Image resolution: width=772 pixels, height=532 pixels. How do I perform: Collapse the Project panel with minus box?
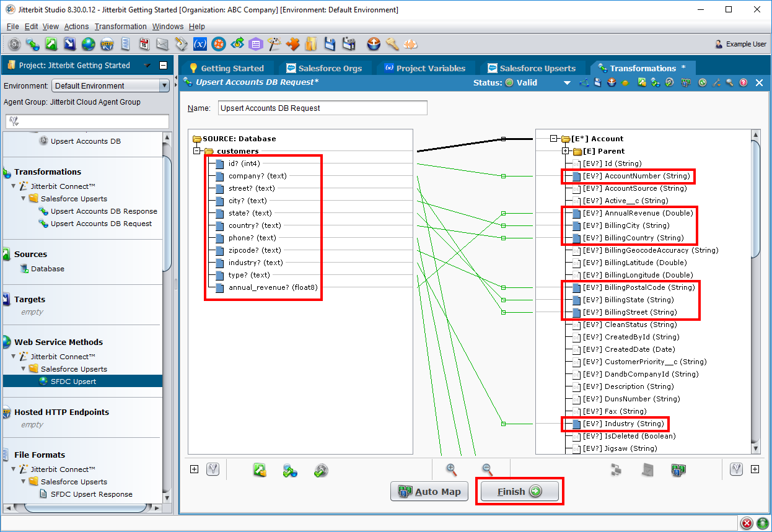click(163, 66)
